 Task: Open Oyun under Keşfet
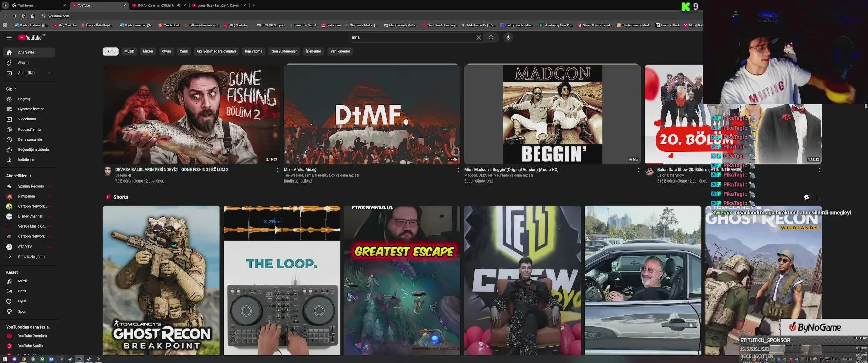click(x=28, y=301)
